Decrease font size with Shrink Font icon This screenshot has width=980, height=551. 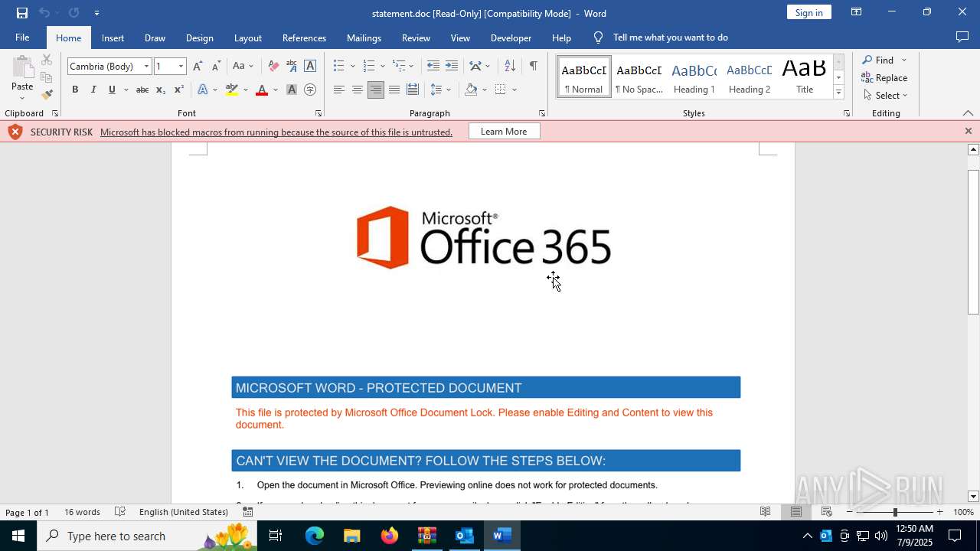coord(216,66)
